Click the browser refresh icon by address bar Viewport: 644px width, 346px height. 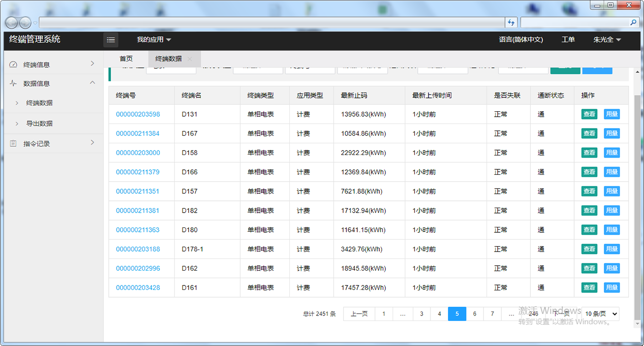pos(511,23)
